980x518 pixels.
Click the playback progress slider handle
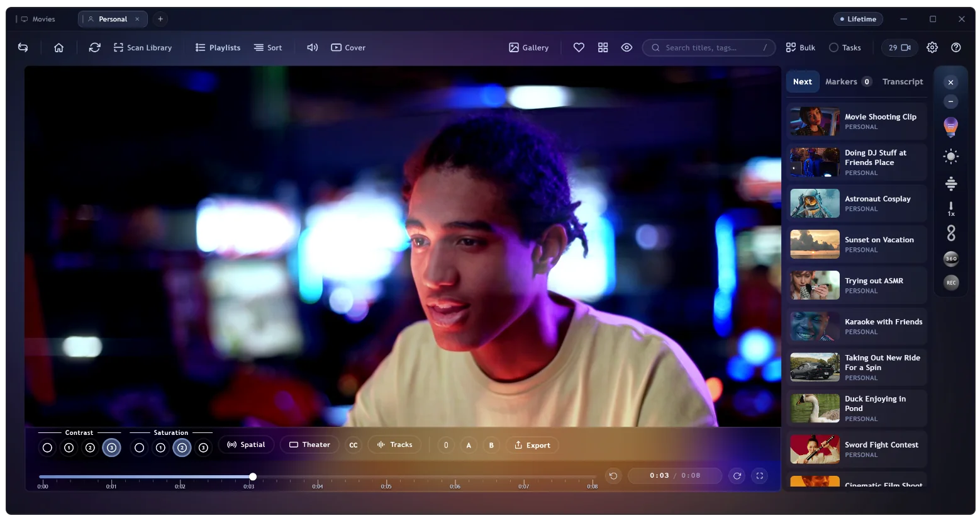point(253,476)
